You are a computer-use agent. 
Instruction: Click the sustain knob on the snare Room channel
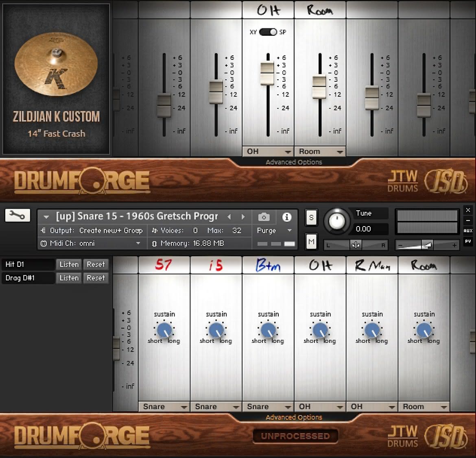[x=424, y=330]
